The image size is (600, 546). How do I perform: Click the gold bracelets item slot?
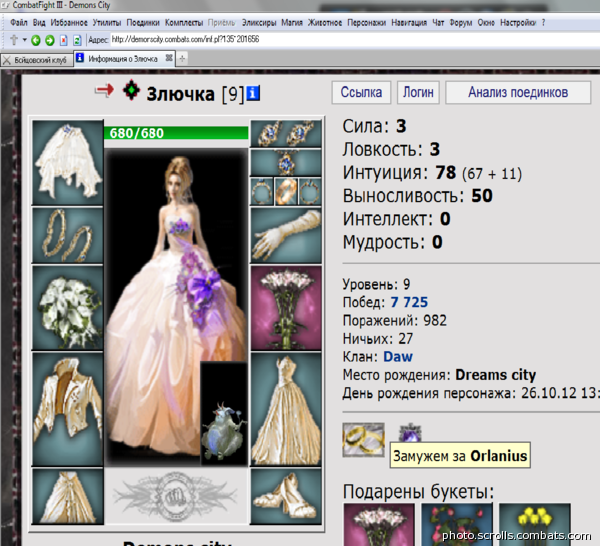point(68,235)
